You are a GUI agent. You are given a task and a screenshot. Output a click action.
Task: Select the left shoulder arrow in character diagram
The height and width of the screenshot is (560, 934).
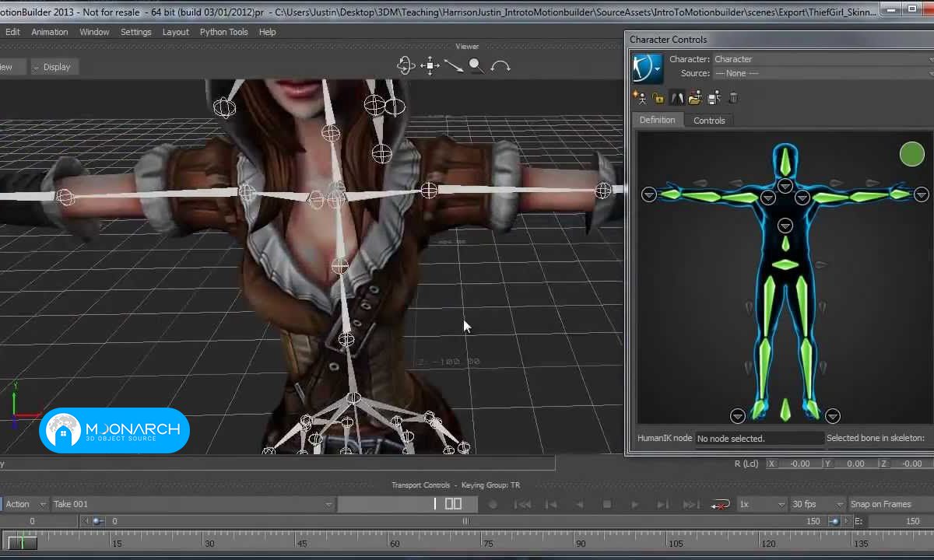[x=802, y=198]
